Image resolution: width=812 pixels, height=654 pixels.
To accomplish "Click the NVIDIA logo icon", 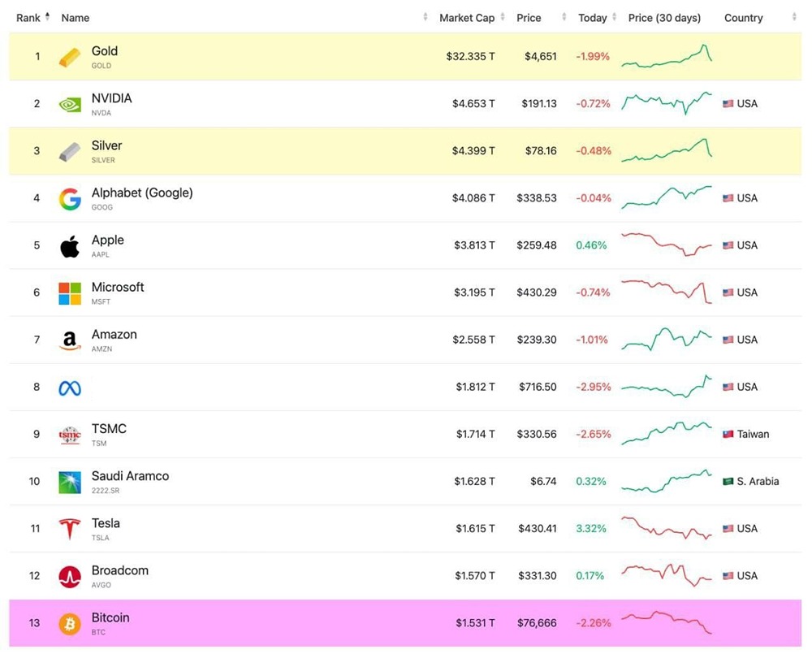I will 70,104.
